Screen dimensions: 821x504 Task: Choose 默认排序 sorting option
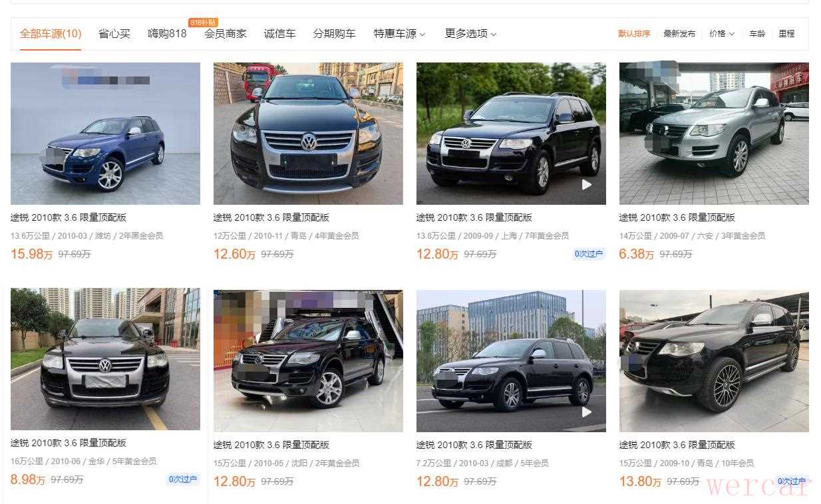[x=634, y=33]
